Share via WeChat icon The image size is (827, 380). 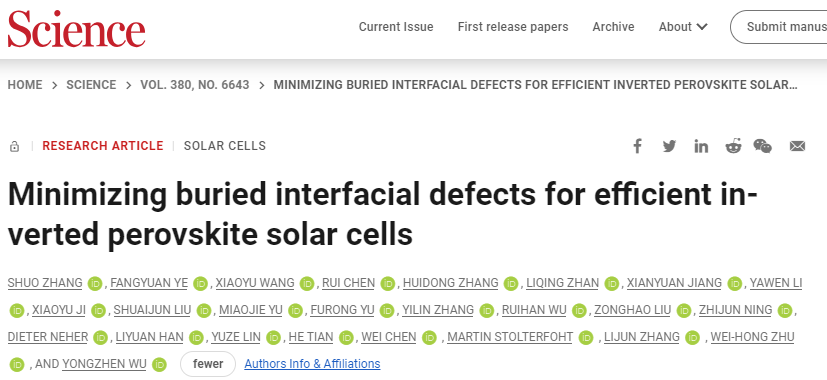[763, 146]
